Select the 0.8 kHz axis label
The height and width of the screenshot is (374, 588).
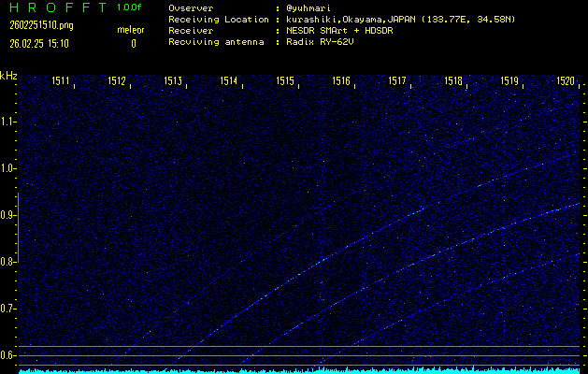click(8, 262)
